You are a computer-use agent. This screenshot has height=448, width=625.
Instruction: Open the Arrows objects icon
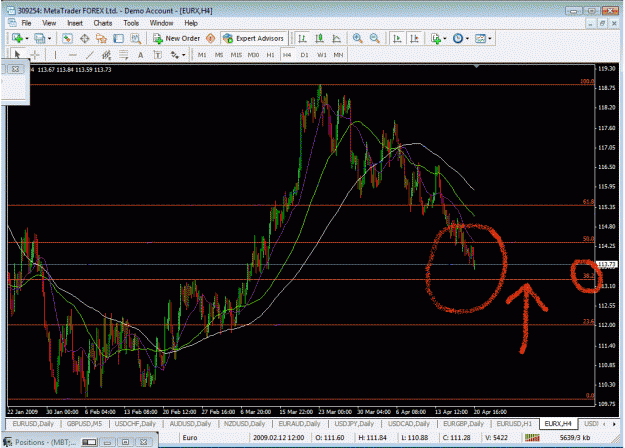click(175, 55)
